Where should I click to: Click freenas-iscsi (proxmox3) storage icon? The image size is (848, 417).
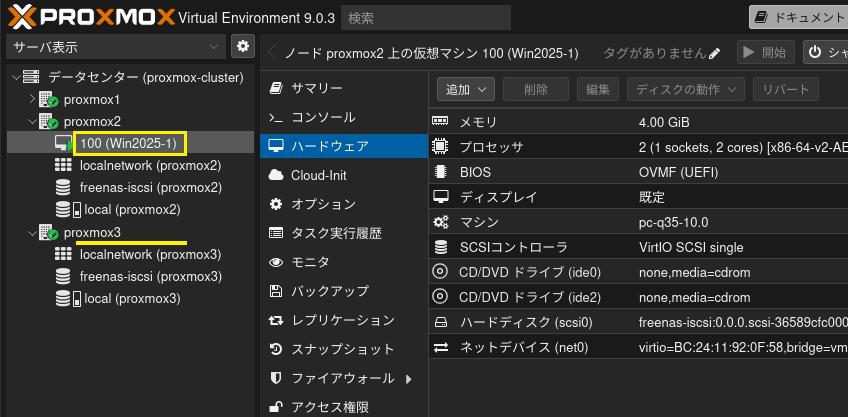63,276
